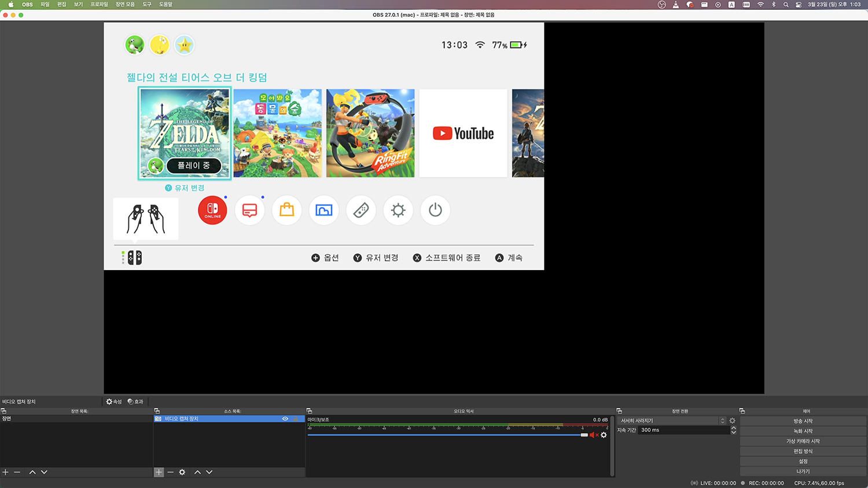The height and width of the screenshot is (488, 868).
Task: Open transition properties gear icon
Action: [732, 420]
